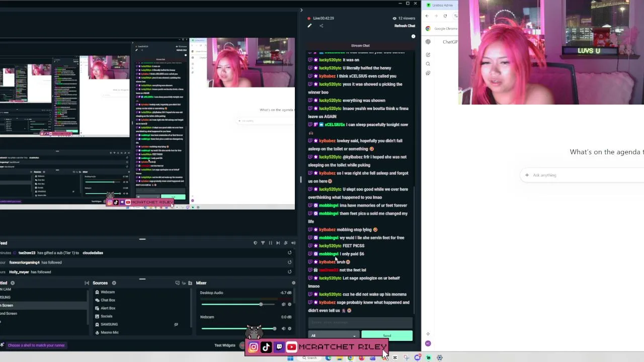Replay the Holly_meyer follow alert
The width and height of the screenshot is (644, 362).
coord(289,272)
